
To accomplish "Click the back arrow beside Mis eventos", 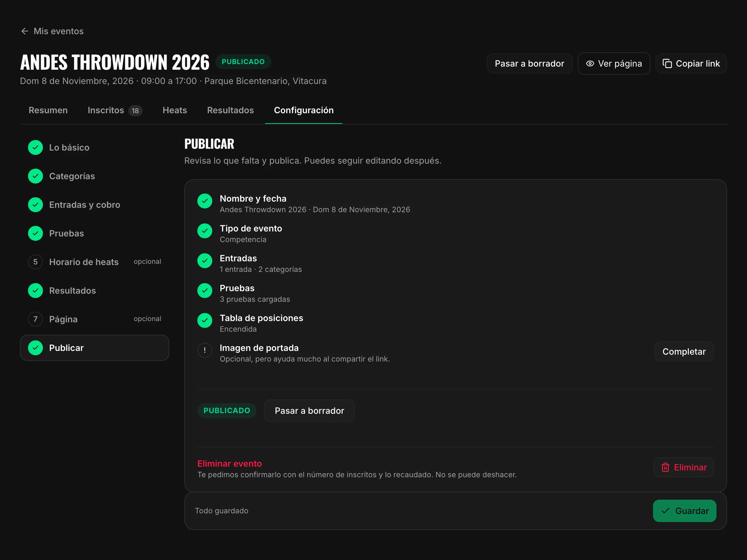I will pyautogui.click(x=25, y=31).
